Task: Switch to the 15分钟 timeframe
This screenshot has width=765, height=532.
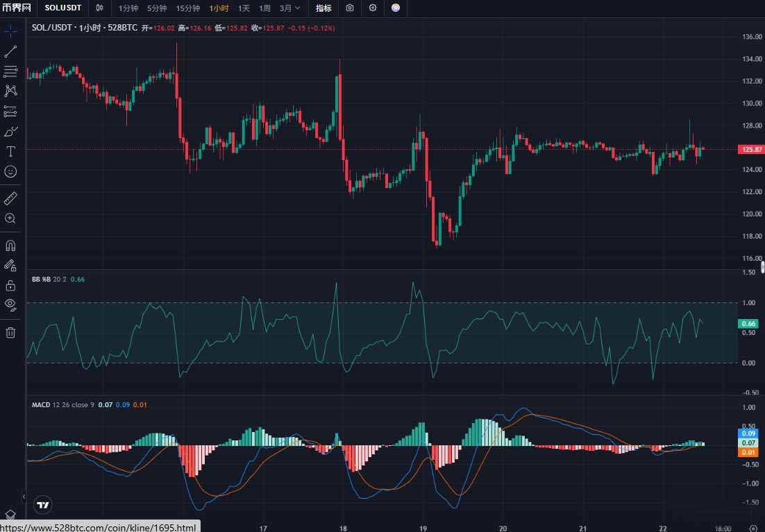Action: 188,8
